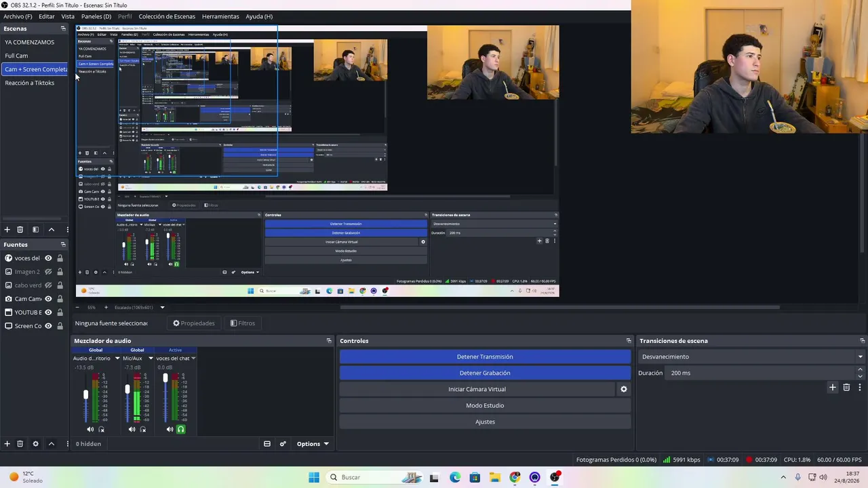This screenshot has width=868, height=488.
Task: Show the 'Imagen 2' source
Action: [x=48, y=272]
